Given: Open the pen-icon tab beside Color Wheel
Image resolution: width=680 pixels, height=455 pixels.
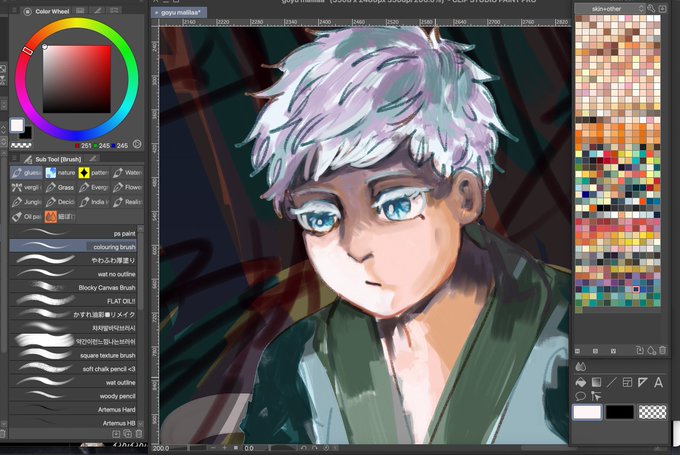Looking at the screenshot, I should 98,10.
